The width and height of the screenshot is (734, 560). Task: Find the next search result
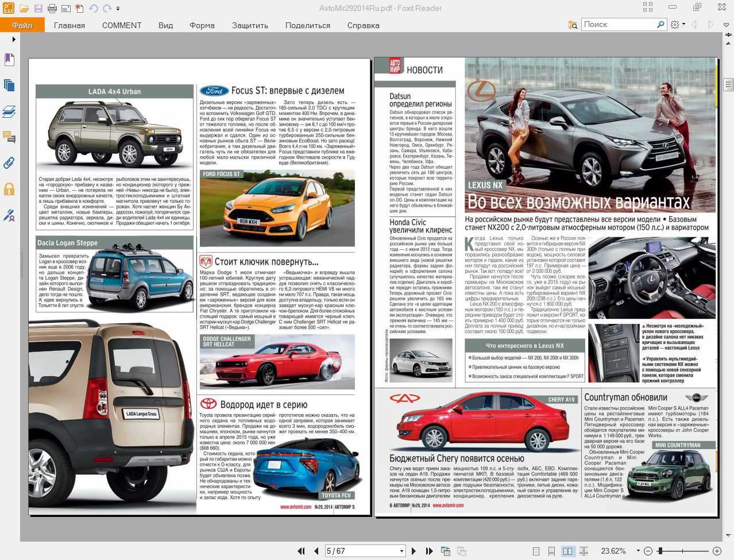pos(710,25)
